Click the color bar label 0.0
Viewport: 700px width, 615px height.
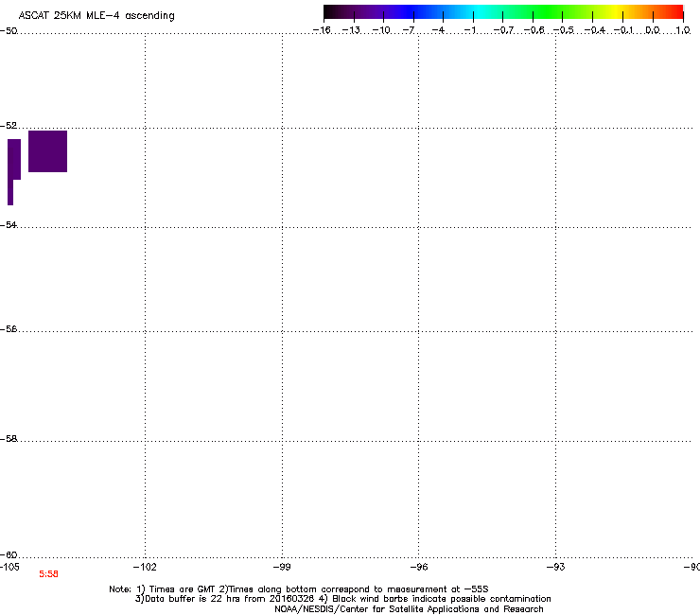pyautogui.click(x=653, y=30)
